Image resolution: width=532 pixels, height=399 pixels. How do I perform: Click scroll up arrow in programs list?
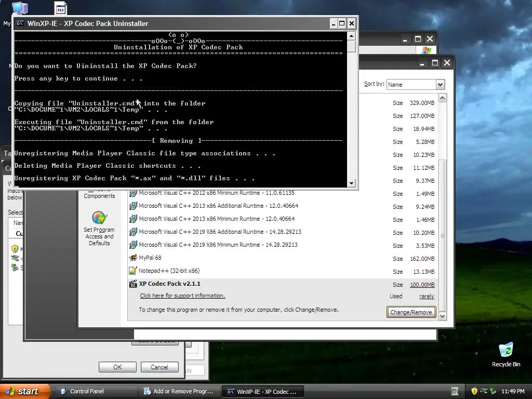click(x=443, y=98)
